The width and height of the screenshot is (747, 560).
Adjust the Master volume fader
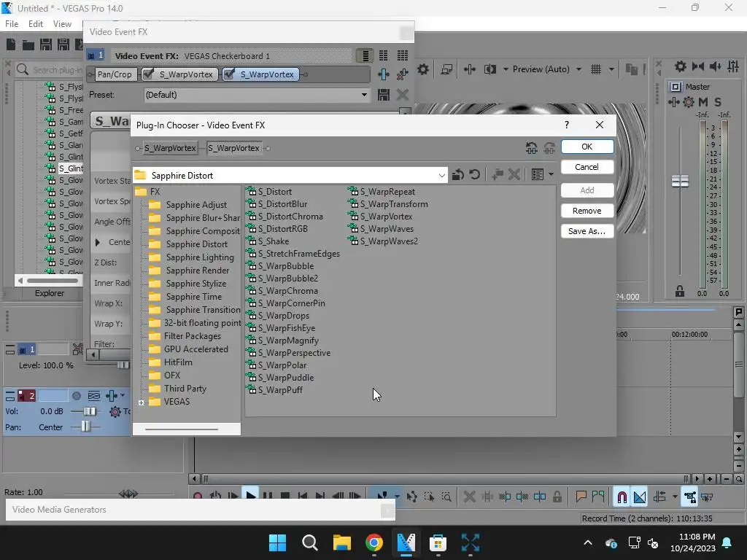pyautogui.click(x=680, y=181)
